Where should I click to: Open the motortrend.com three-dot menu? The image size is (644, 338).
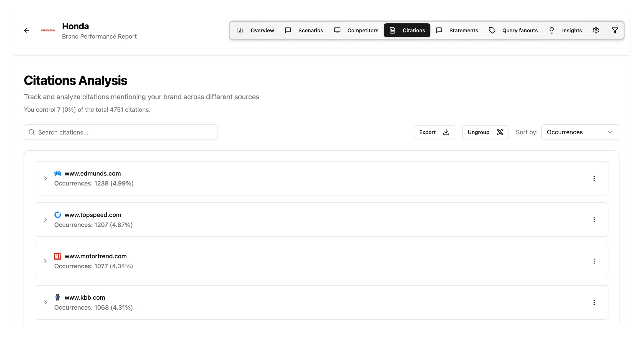[594, 261]
